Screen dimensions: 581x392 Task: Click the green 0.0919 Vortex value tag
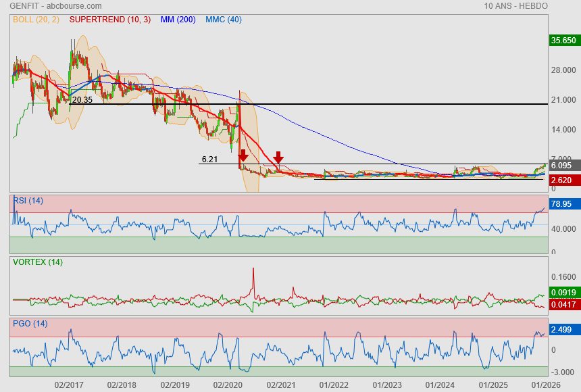click(563, 293)
